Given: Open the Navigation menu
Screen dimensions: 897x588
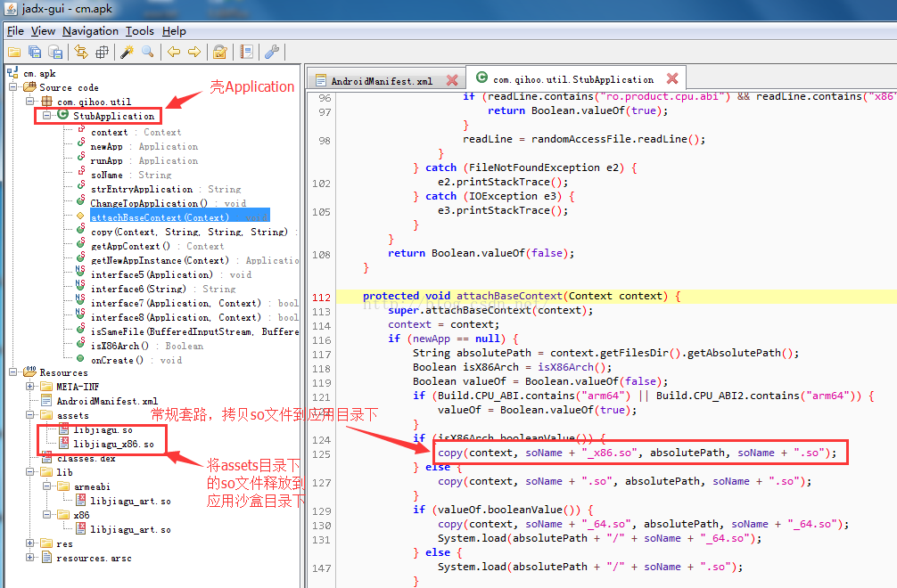Looking at the screenshot, I should coord(90,31).
